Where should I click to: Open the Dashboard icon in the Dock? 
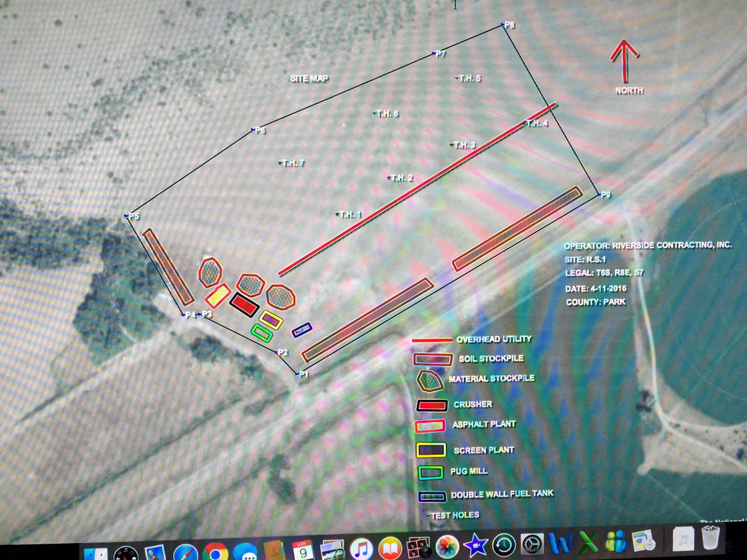click(x=126, y=553)
